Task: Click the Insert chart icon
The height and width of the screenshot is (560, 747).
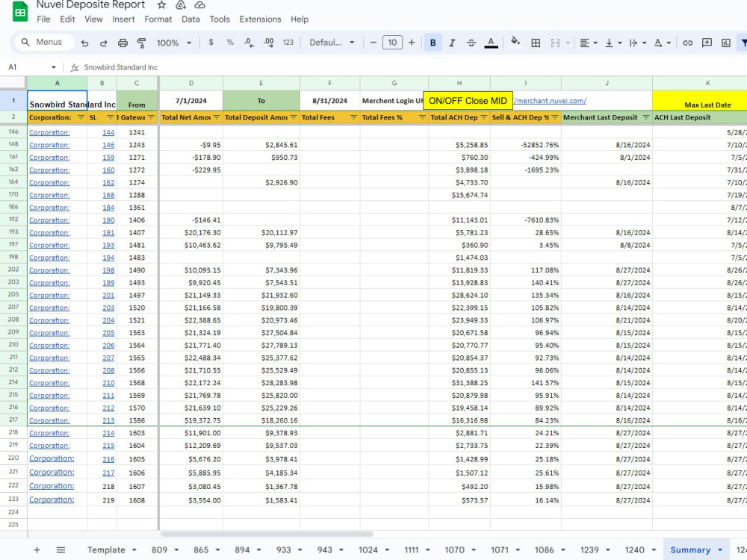Action: tap(726, 43)
